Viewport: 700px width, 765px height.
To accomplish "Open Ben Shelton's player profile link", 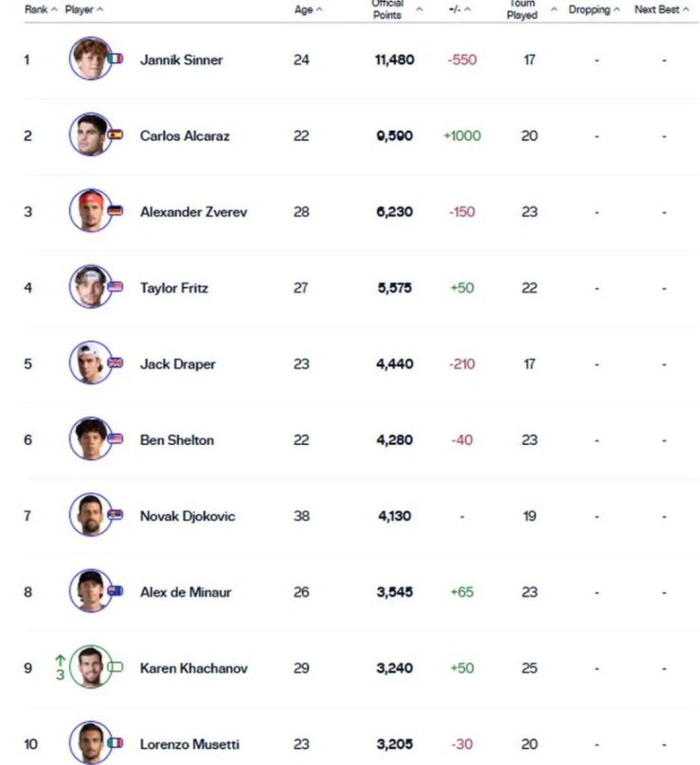I will [177, 440].
